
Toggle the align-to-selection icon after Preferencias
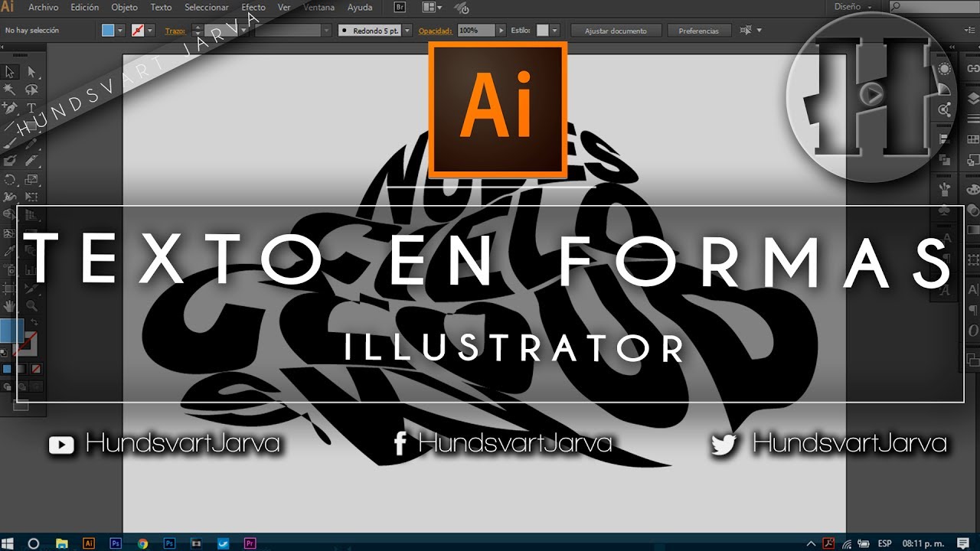click(x=746, y=31)
